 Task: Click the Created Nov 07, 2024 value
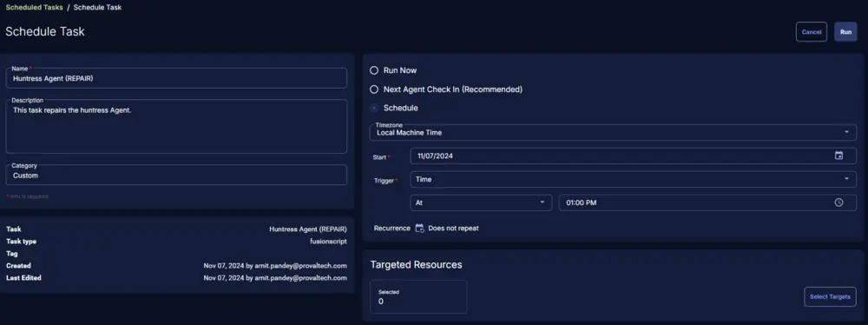[275, 266]
